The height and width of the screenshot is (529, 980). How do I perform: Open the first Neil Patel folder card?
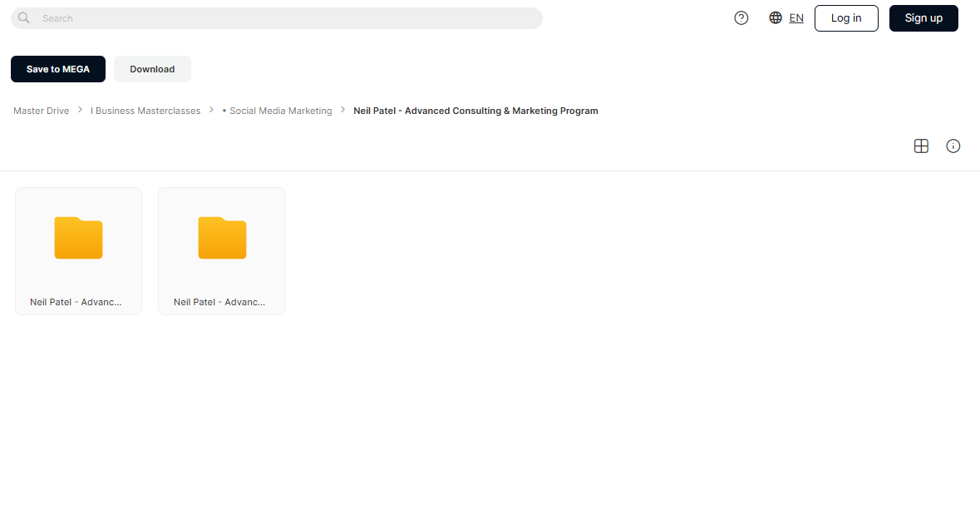(79, 250)
